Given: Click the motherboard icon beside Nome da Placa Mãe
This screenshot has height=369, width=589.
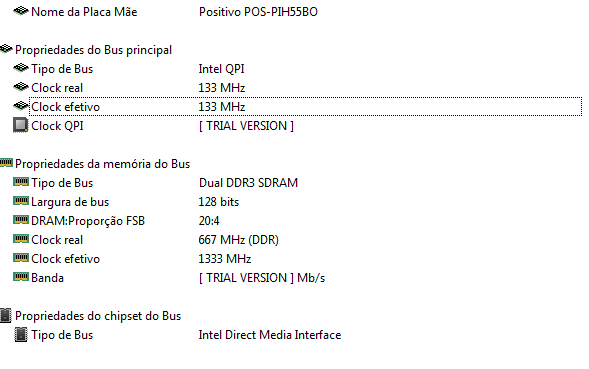Looking at the screenshot, I should (21, 11).
